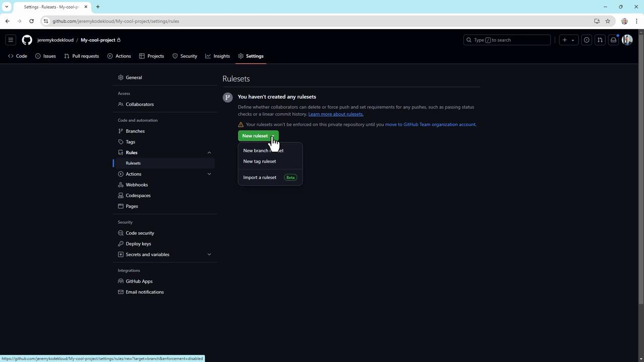Click the New ruleset green button
Viewport: 644px width, 362px height.
tap(258, 136)
